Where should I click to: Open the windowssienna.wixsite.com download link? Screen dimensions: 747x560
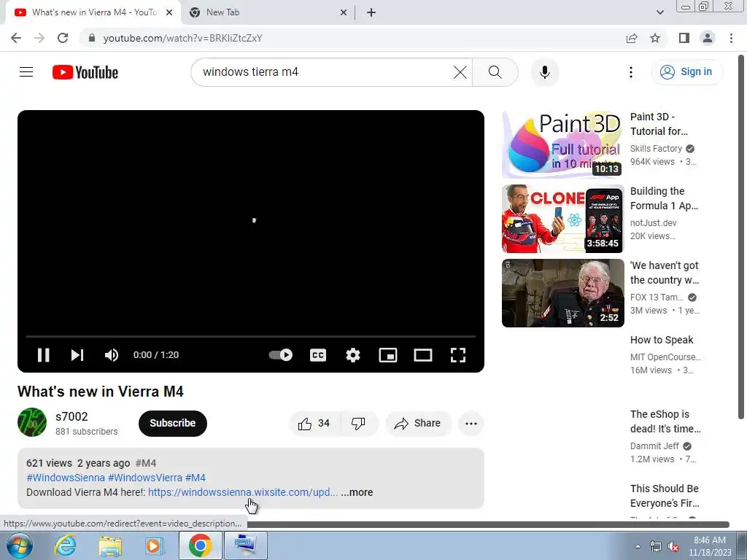pos(243,492)
